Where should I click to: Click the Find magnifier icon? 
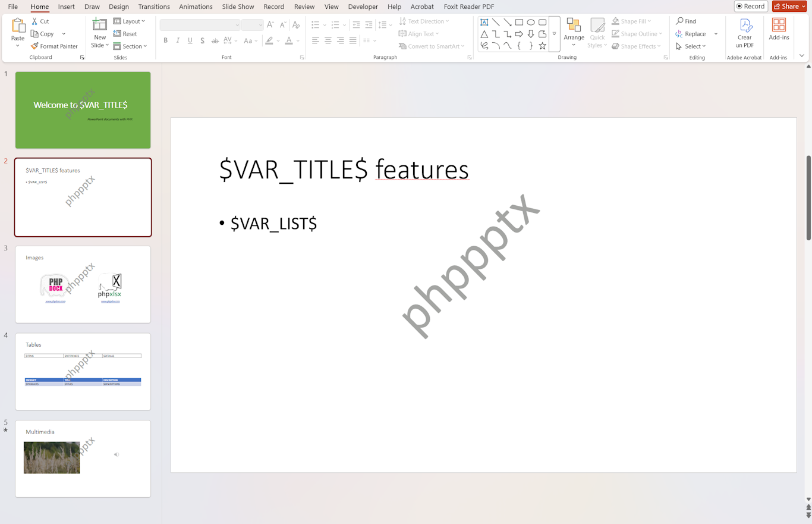(x=680, y=21)
